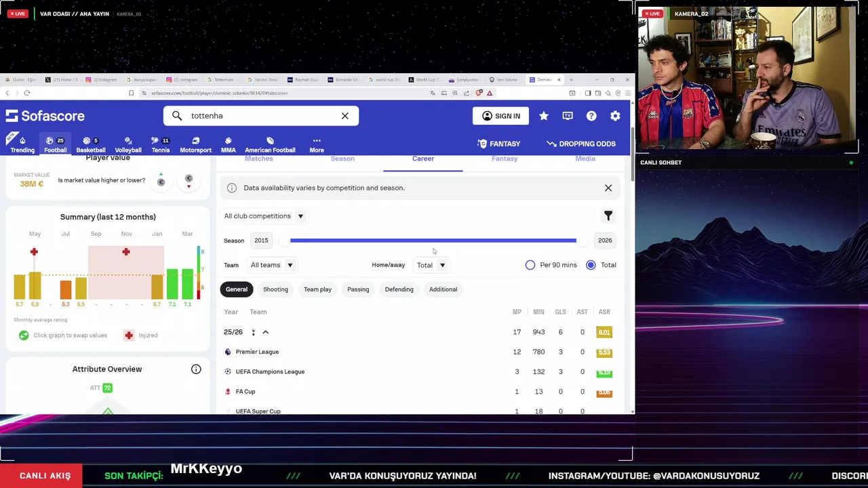Switch to the Matches tab
The height and width of the screenshot is (488, 868).
tap(259, 159)
